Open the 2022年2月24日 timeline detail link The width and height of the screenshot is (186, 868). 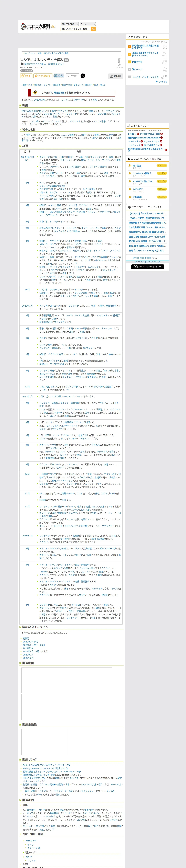click(x=30, y=642)
